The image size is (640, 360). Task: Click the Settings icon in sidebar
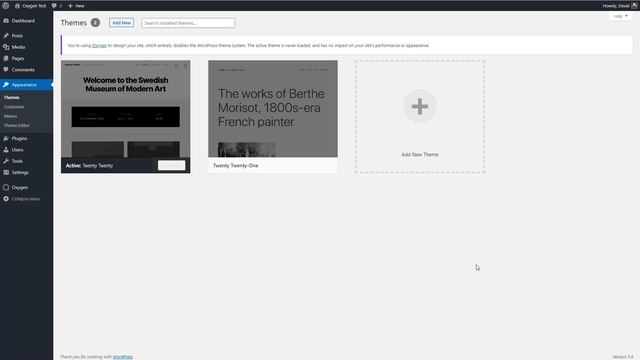pyautogui.click(x=6, y=173)
